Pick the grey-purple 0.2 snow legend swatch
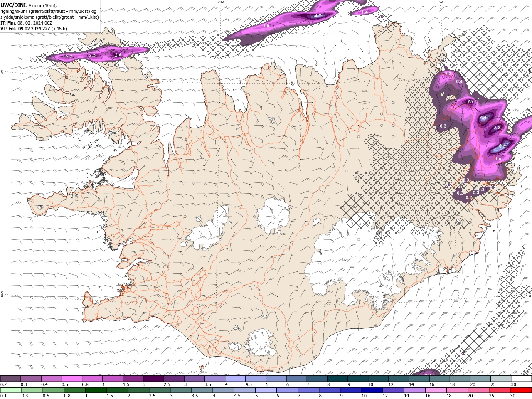532x399 pixels. pos(10,379)
